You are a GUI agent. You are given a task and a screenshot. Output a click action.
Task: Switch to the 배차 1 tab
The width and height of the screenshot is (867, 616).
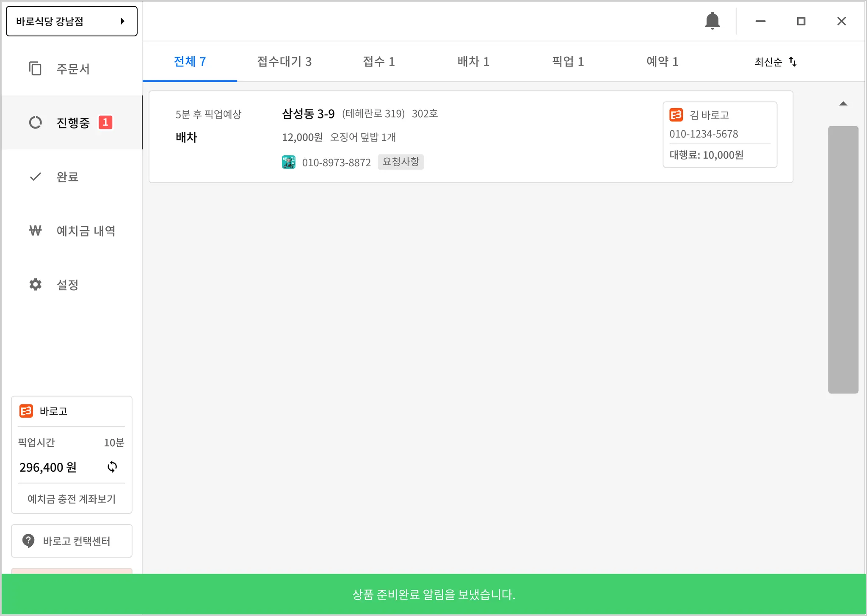pos(473,62)
